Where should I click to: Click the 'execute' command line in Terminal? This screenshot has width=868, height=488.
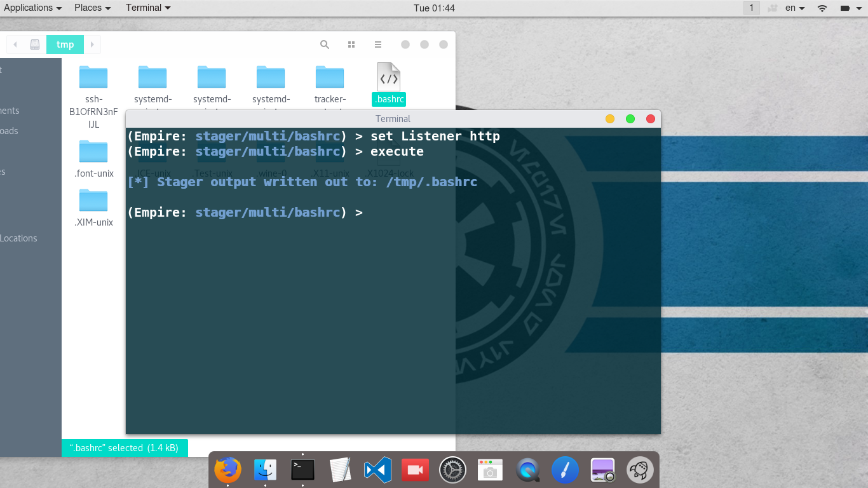[276, 151]
